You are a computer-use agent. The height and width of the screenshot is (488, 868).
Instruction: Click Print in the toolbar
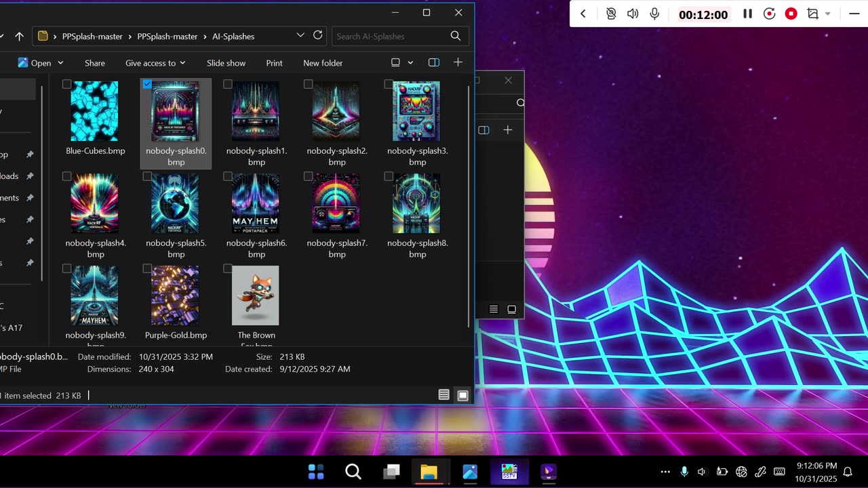click(x=274, y=63)
